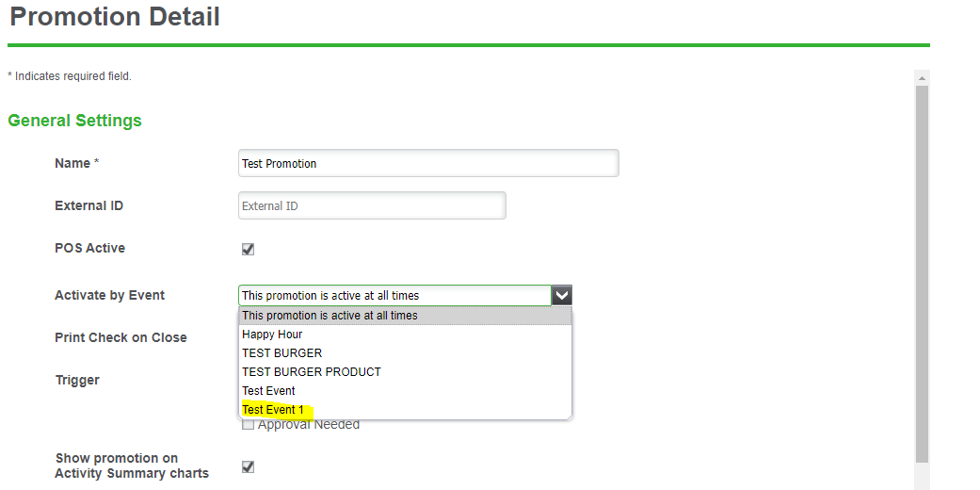Choose the highlighted Test Event 1 option
The width and height of the screenshot is (980, 490).
click(273, 410)
